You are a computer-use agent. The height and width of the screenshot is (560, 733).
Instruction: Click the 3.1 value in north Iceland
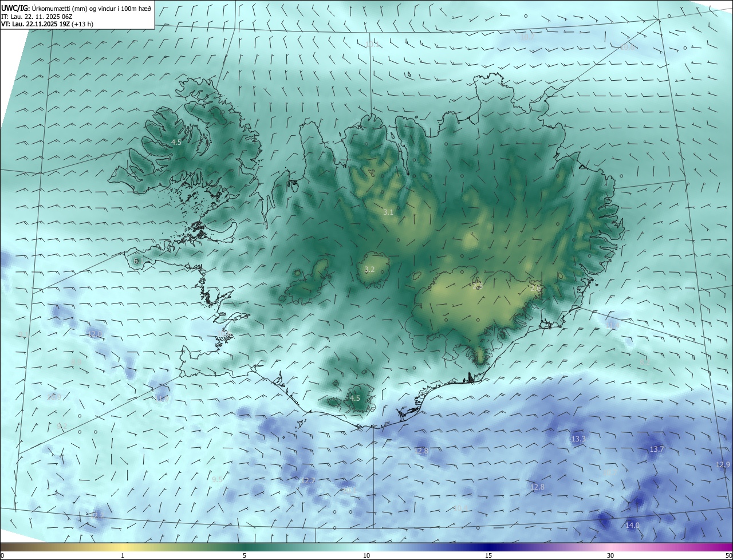pos(388,212)
